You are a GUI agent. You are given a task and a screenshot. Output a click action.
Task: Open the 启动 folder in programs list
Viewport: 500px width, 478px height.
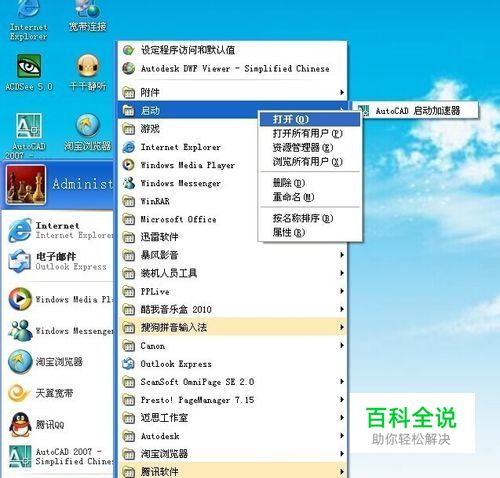click(x=188, y=110)
